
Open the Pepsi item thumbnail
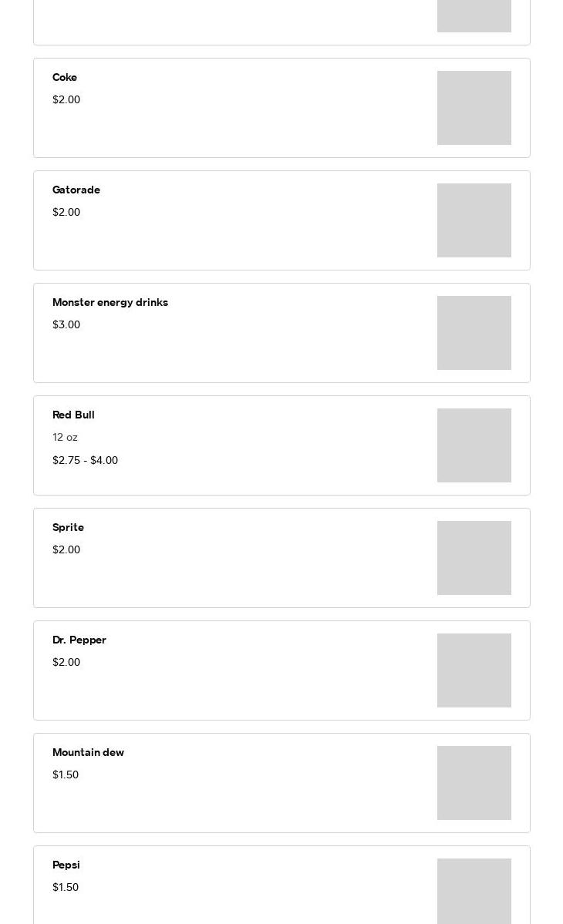coord(474,891)
